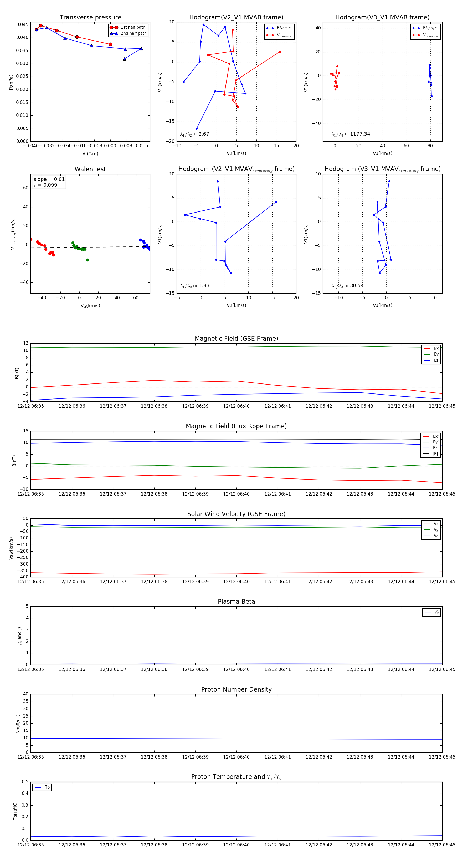Select the βp legend entry in the Plasma Beta plot

pos(431,612)
